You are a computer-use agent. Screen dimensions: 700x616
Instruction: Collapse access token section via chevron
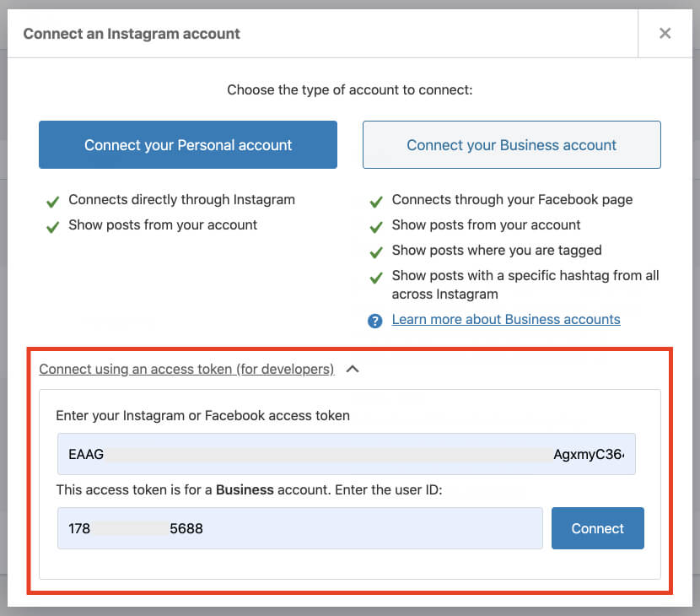click(353, 369)
